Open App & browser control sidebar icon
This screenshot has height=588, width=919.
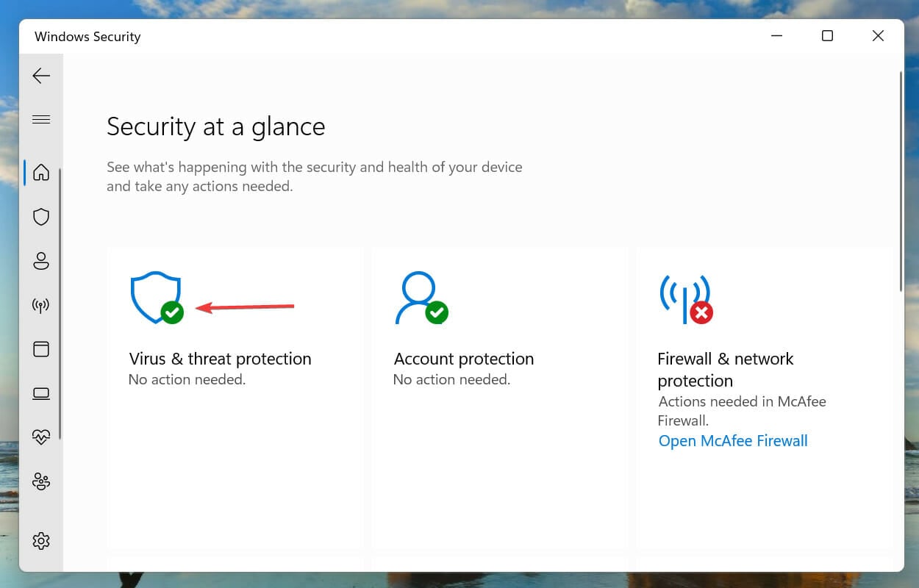(x=41, y=349)
